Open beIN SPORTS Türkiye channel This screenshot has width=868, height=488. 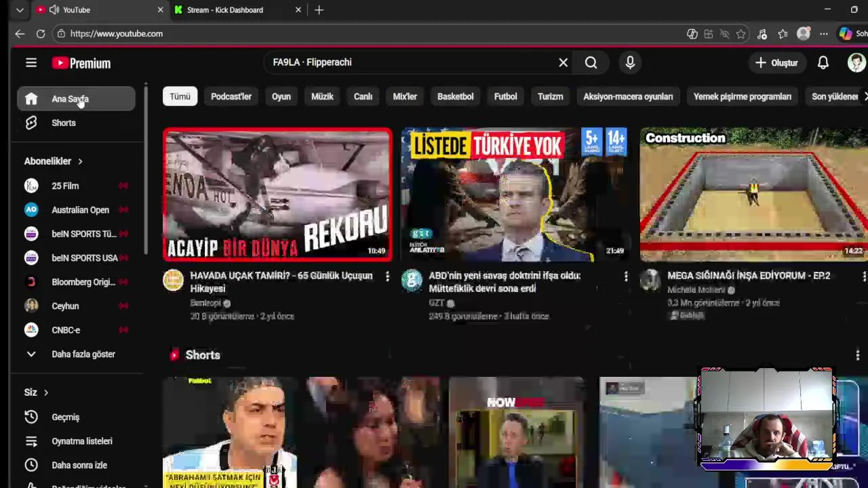(x=76, y=234)
